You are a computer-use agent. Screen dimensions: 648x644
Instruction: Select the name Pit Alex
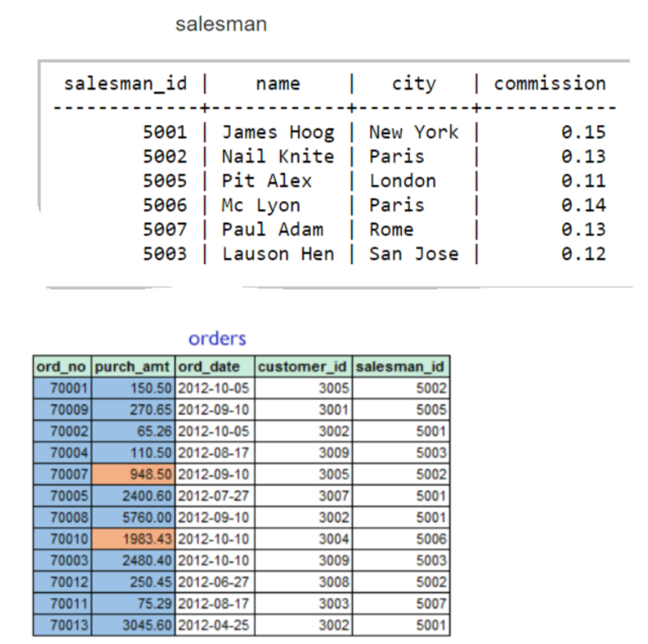point(266,181)
